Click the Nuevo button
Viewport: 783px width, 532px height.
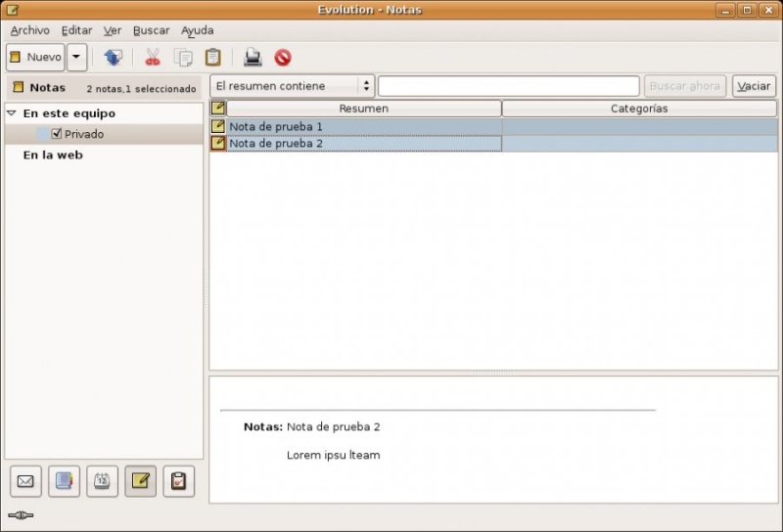(35, 57)
